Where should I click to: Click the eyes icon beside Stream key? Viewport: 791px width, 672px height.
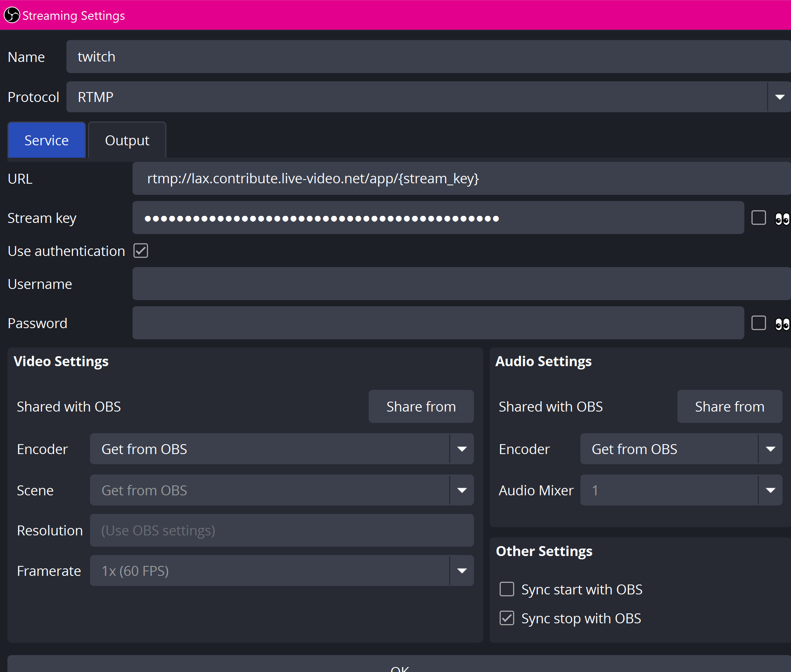pos(782,218)
